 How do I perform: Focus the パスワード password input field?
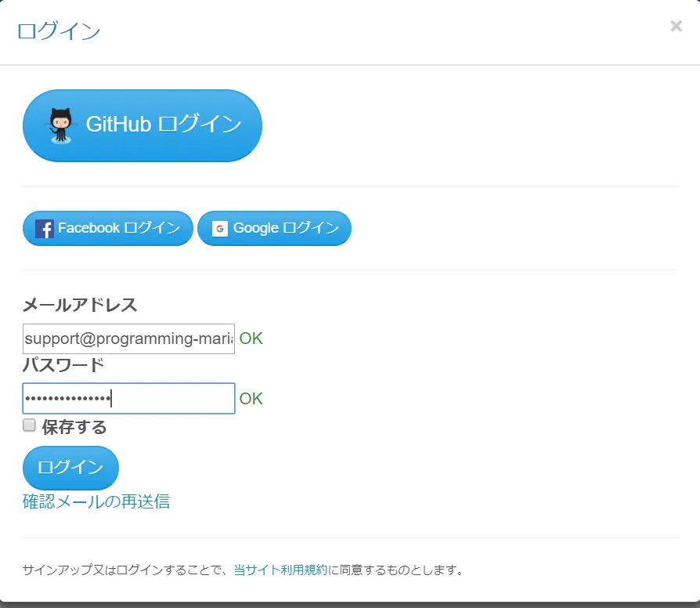128,398
